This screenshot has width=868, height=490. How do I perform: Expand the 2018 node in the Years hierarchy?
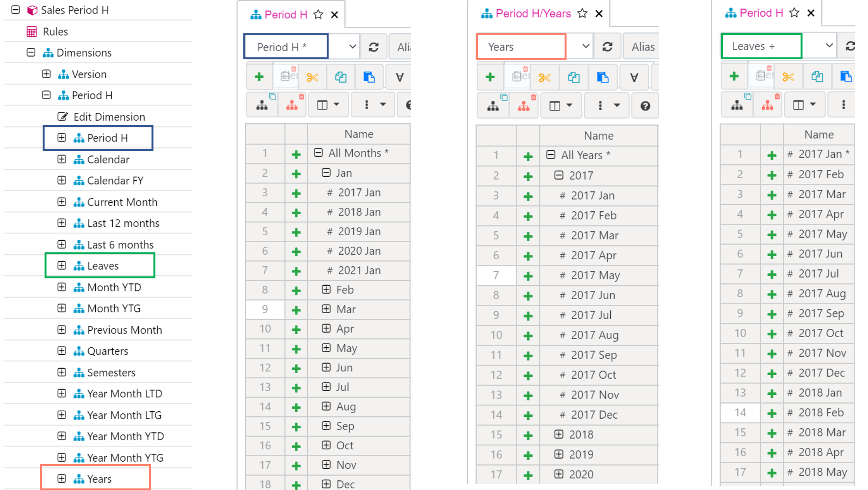tap(558, 435)
